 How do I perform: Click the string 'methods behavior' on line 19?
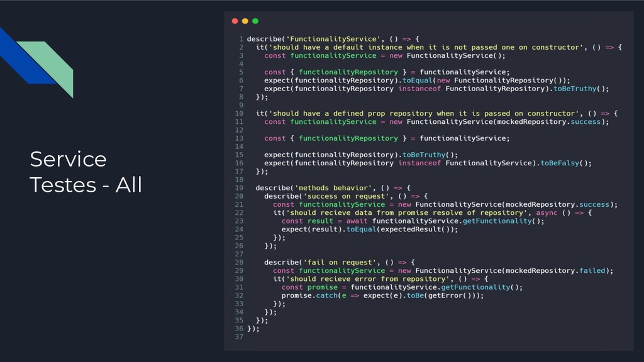coord(333,188)
